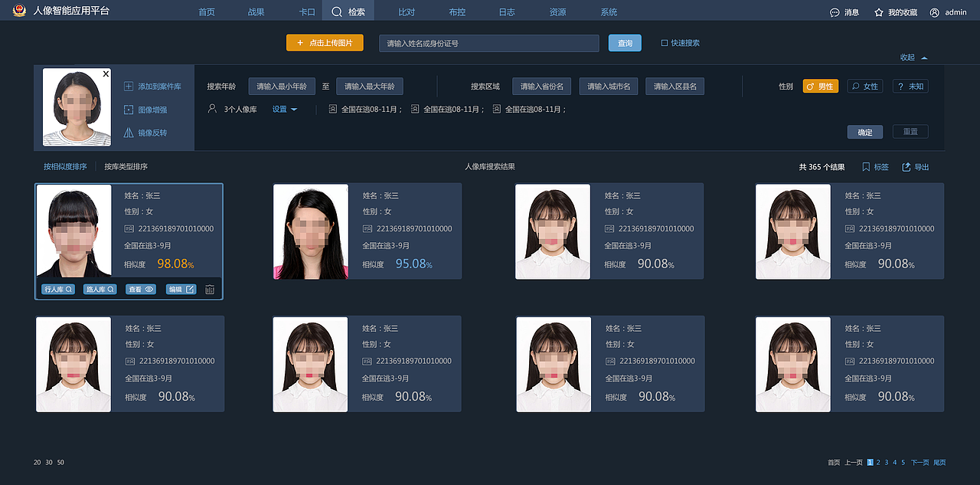Click the 标签 bookmark icon
Image resolution: width=980 pixels, height=485 pixels.
point(866,166)
